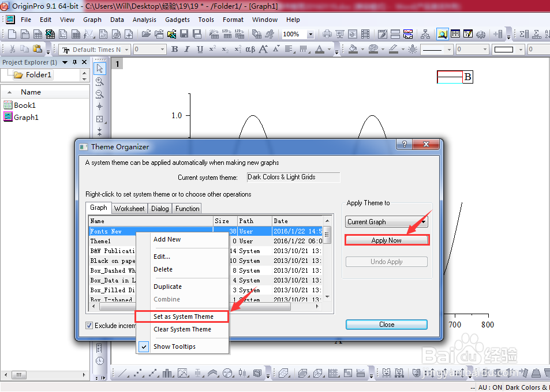Expand the fill color bucket dropdown arrow
Screen dimensions: 550x392
[362, 50]
